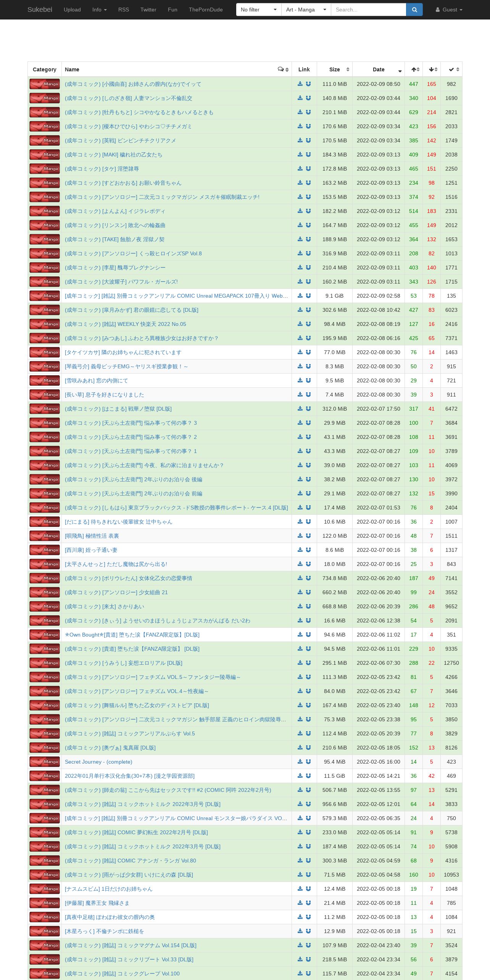Download torrent for コミックマグナム Vol.154

tap(300, 945)
